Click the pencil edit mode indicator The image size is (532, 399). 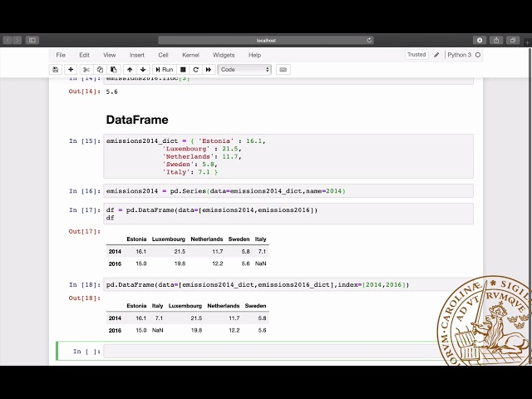[x=436, y=55]
